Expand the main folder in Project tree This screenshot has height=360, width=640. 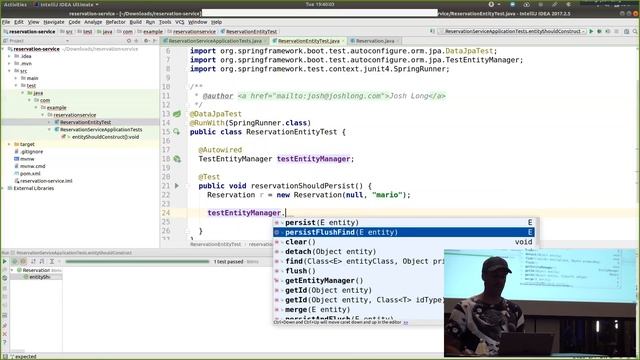(x=16, y=78)
